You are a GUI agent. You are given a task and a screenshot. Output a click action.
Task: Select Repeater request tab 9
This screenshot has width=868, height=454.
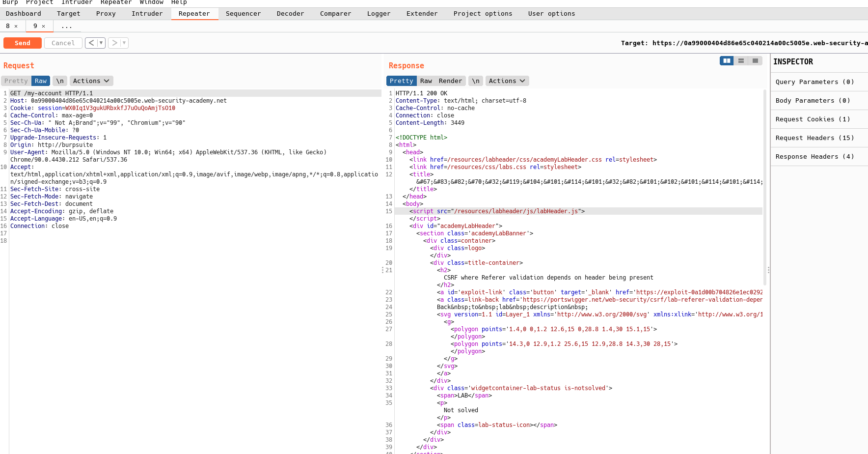35,26
